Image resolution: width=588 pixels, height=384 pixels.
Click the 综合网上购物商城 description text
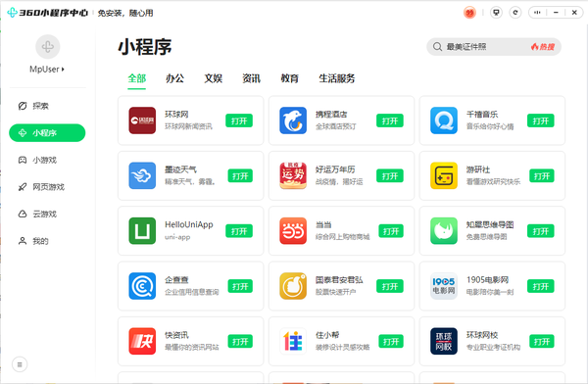342,237
